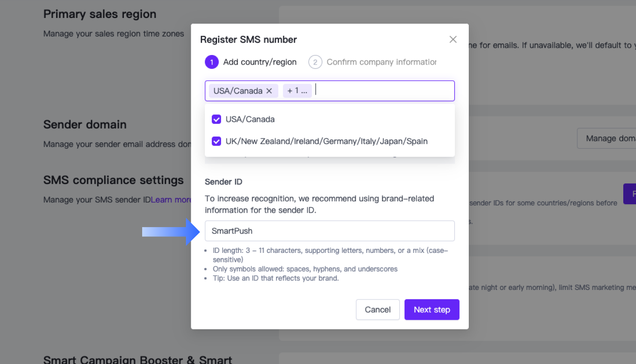Click the USA/Canada chip text in the selector
Screen dimensions: 636x364
238,91
